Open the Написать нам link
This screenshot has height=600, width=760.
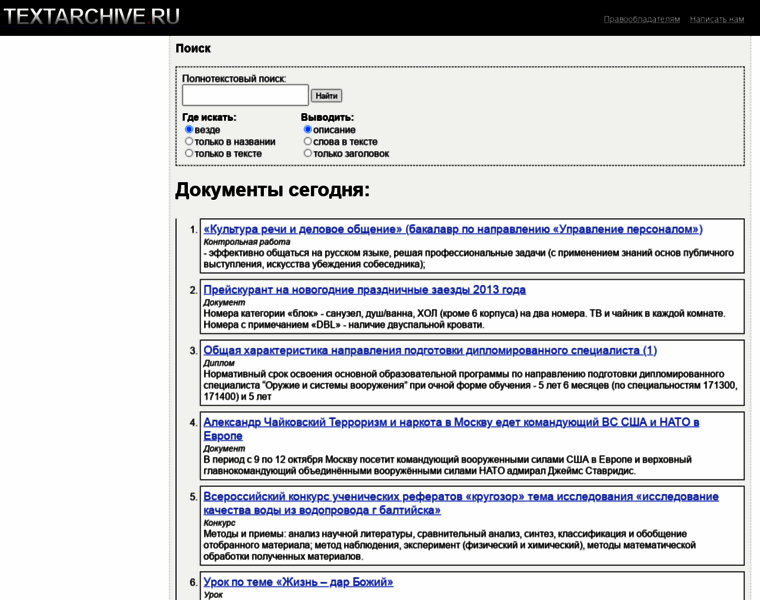point(717,19)
